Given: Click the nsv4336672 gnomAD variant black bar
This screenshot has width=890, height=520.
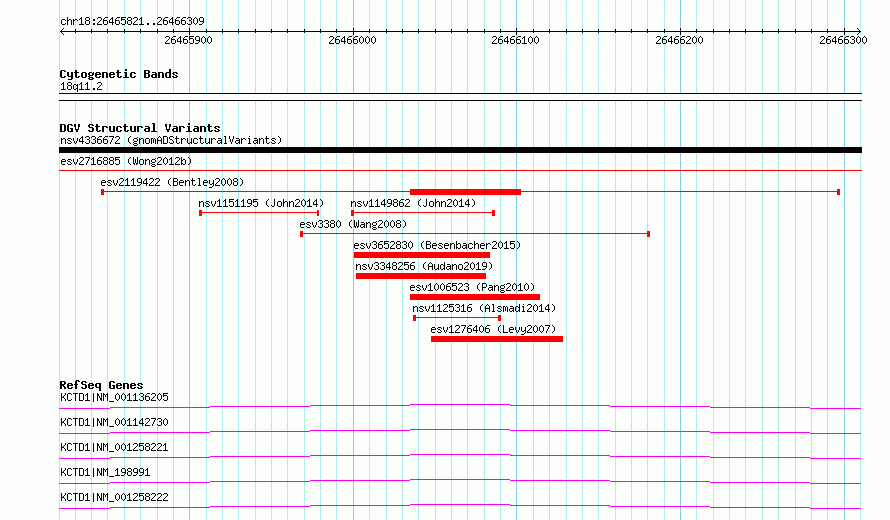Looking at the screenshot, I should (460, 150).
